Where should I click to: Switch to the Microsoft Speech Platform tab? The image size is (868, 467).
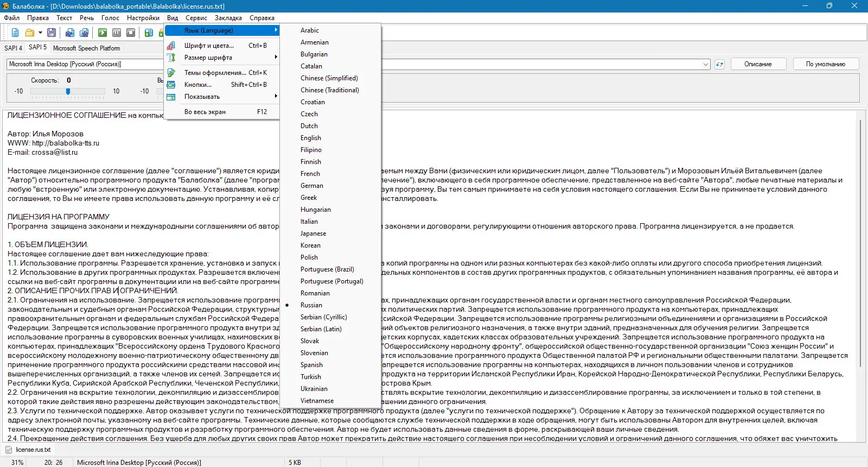[87, 48]
